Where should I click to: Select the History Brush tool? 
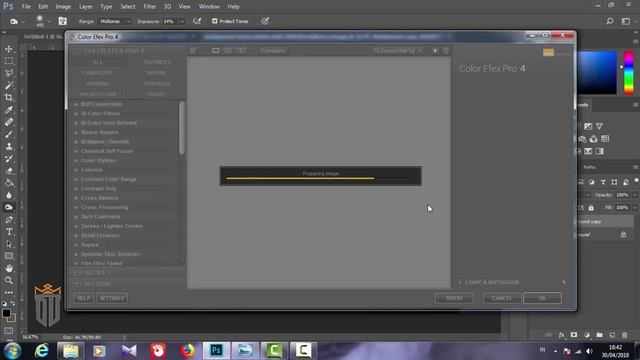(x=9, y=159)
